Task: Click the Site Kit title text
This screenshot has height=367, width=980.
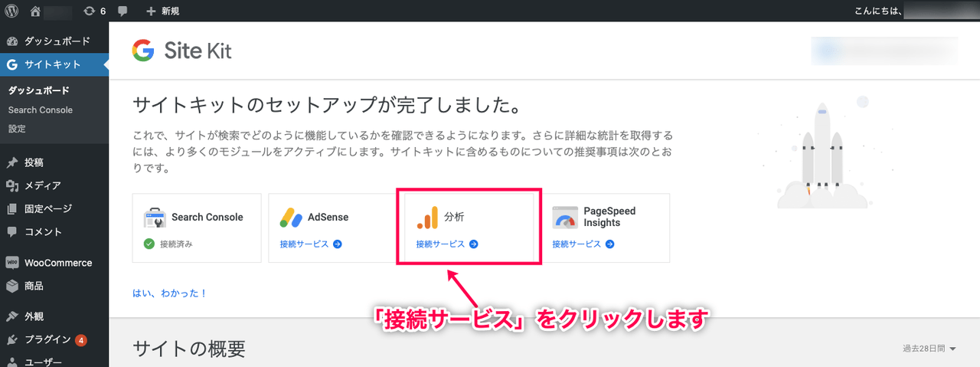Action: (x=198, y=51)
